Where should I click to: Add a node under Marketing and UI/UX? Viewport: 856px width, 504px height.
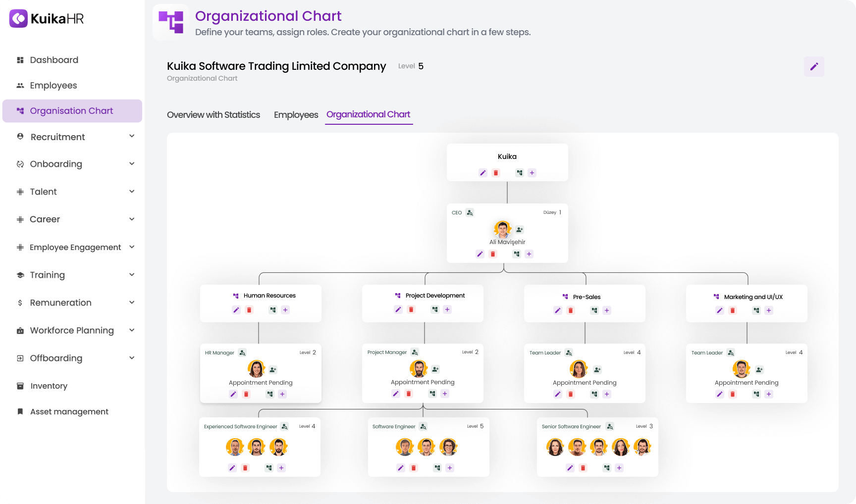tap(769, 310)
